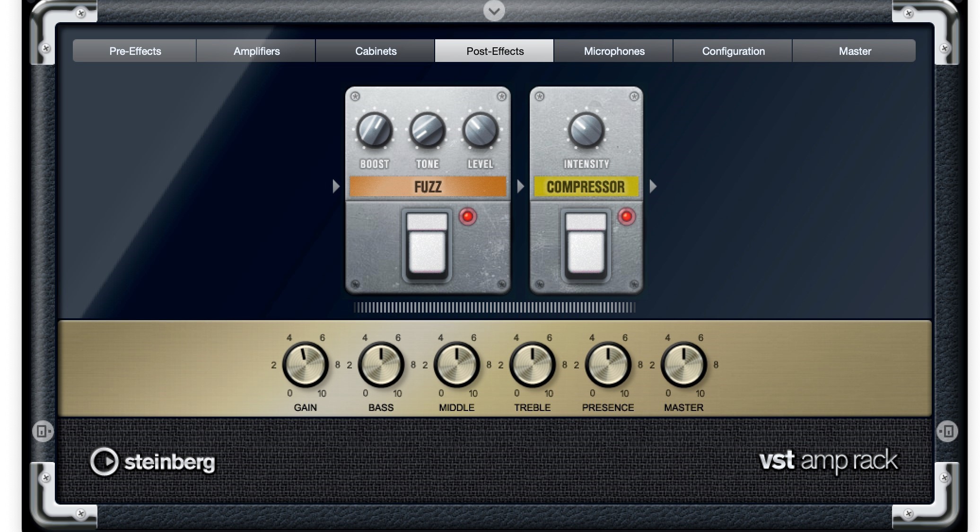Click the Fuzz Boost knob
The image size is (980, 532).
pos(375,130)
